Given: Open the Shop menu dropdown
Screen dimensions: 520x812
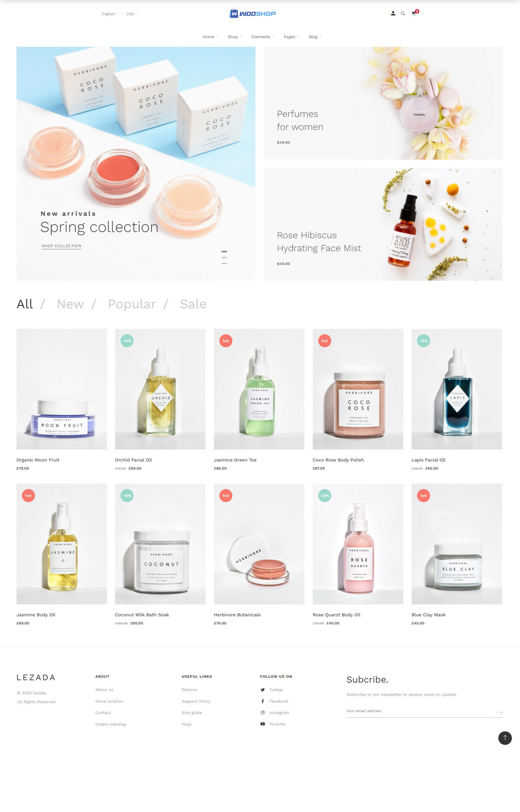Looking at the screenshot, I should pyautogui.click(x=235, y=37).
